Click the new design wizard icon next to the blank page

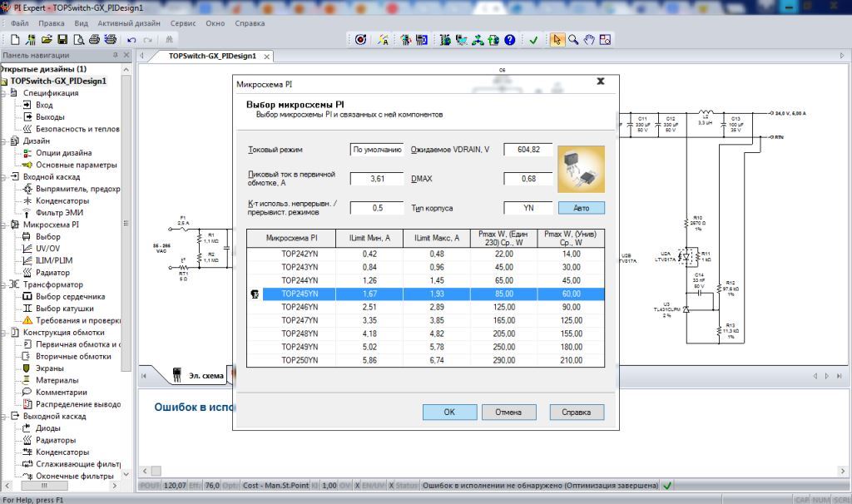[x=31, y=40]
